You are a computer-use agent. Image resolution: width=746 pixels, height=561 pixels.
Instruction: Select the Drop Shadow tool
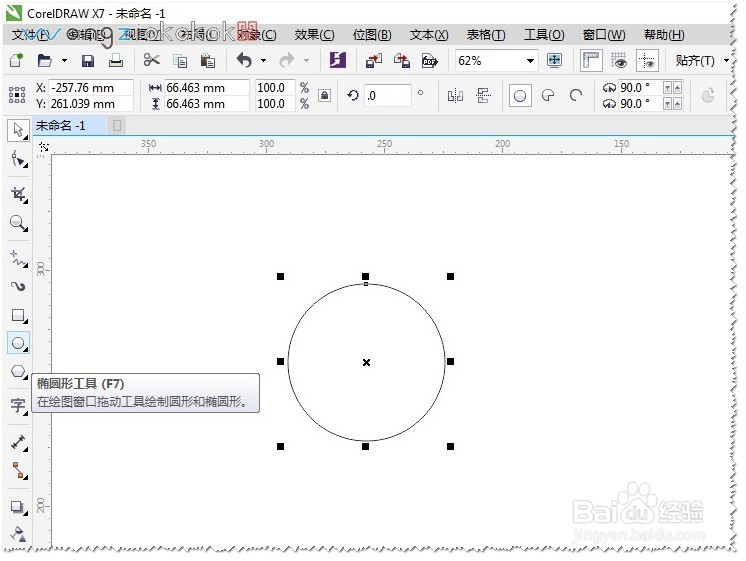click(x=18, y=507)
